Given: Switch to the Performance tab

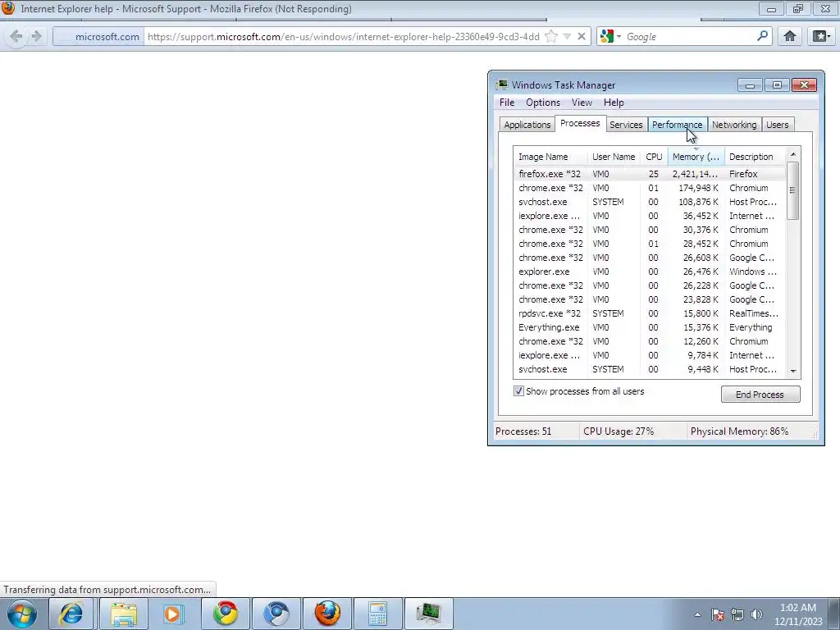Looking at the screenshot, I should (x=677, y=125).
